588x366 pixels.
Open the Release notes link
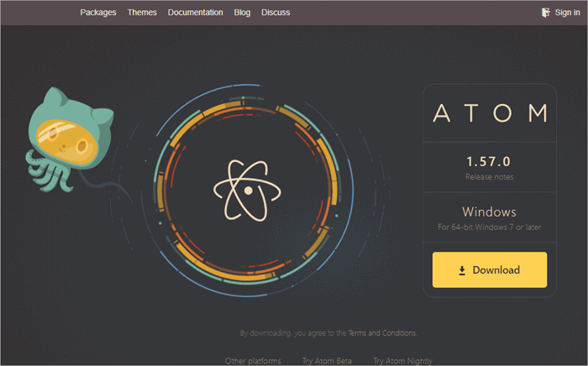(x=489, y=177)
